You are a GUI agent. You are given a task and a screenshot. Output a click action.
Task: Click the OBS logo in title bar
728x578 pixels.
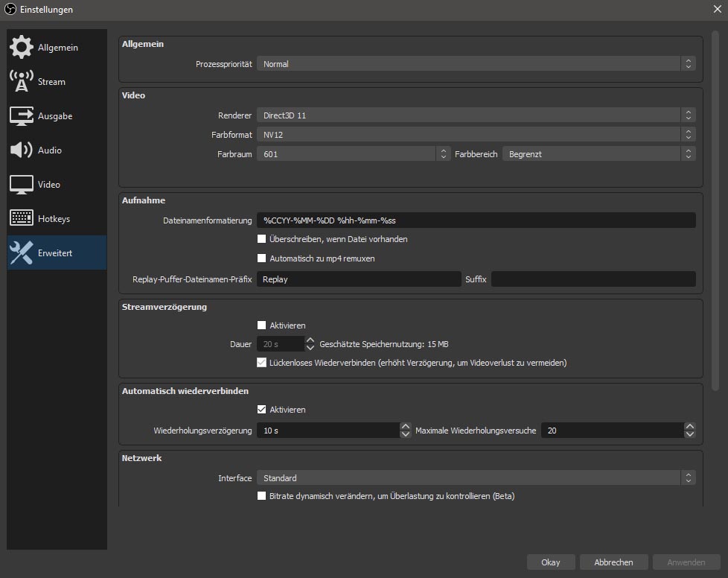point(10,9)
